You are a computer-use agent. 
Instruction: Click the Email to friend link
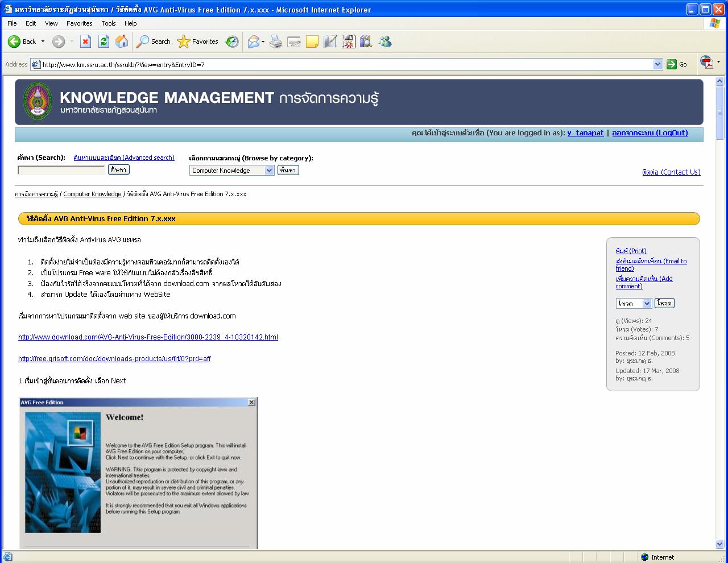pos(651,264)
